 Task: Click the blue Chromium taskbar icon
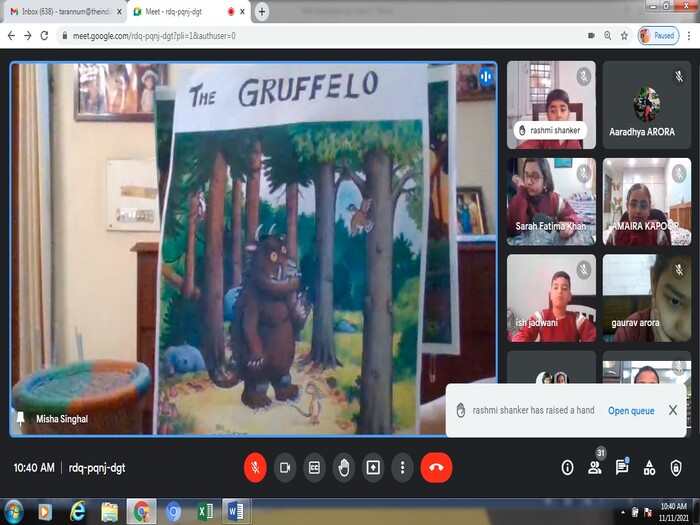(173, 512)
